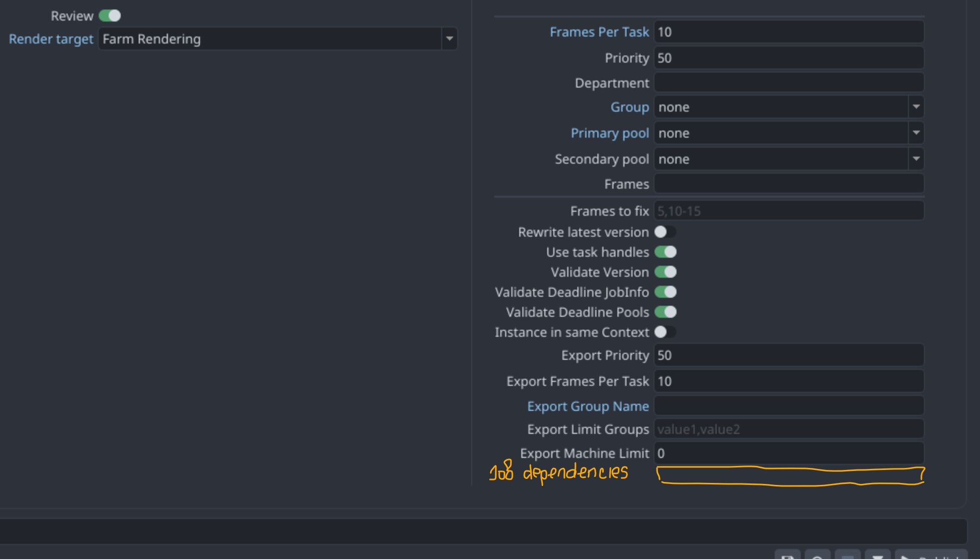
Task: Click the Frames Per Task field
Action: [789, 32]
